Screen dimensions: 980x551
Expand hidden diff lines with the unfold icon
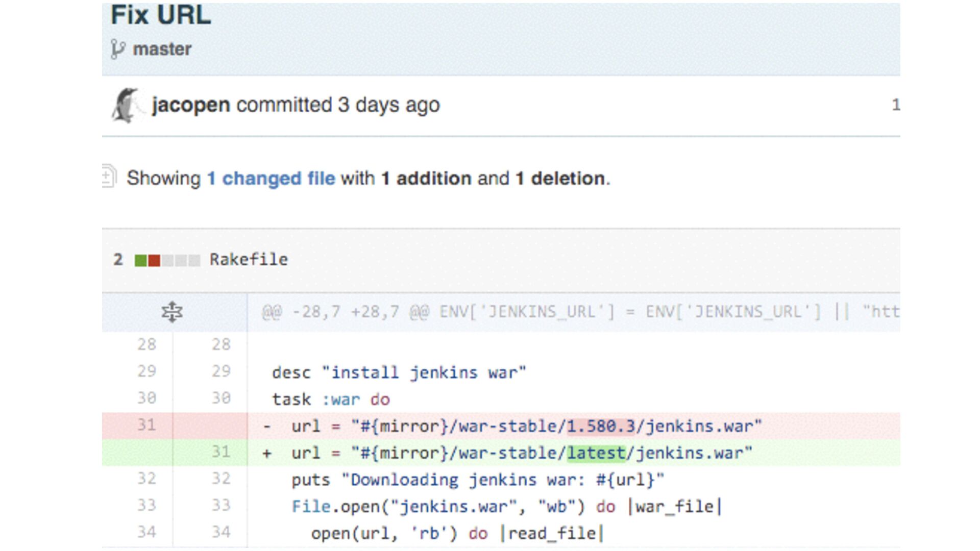172,312
